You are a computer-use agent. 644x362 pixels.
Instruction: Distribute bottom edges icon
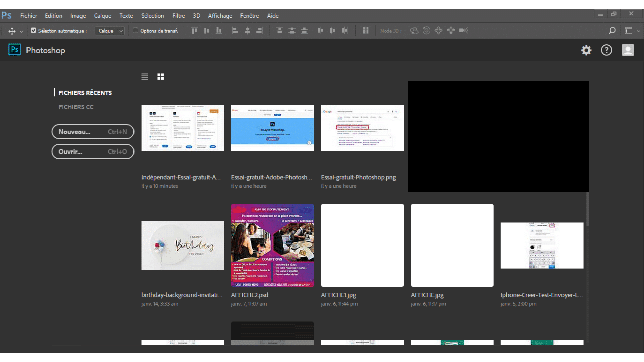pyautogui.click(x=304, y=31)
